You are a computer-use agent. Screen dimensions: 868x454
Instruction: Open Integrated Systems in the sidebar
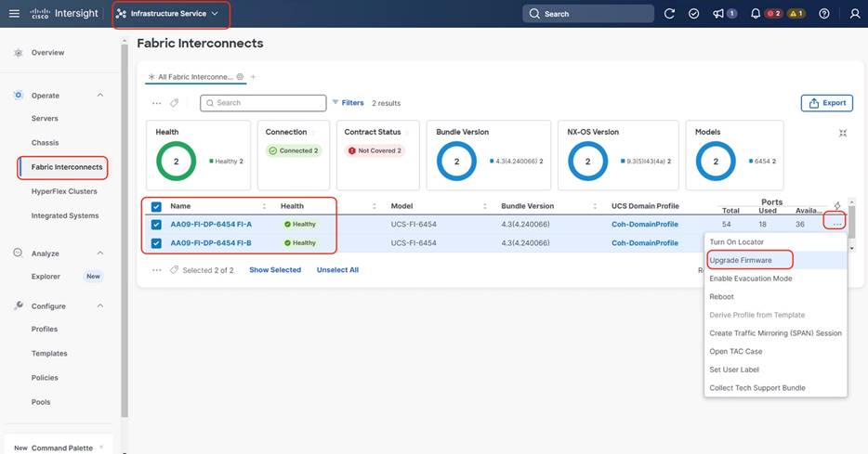[x=65, y=215]
